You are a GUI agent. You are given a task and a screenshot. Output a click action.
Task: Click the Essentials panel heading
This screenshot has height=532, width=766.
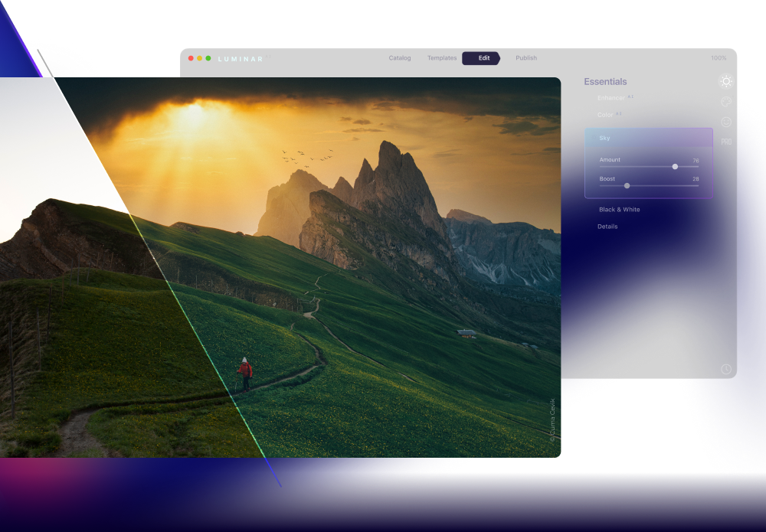pyautogui.click(x=605, y=81)
